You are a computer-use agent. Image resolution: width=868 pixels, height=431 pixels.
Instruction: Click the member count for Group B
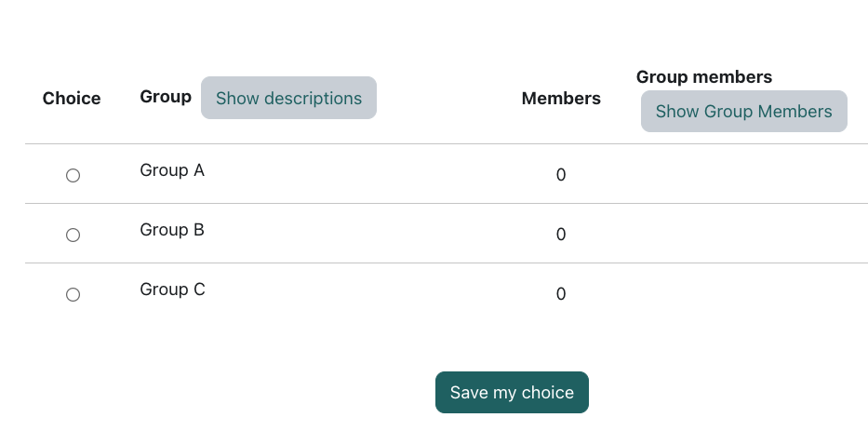click(561, 235)
